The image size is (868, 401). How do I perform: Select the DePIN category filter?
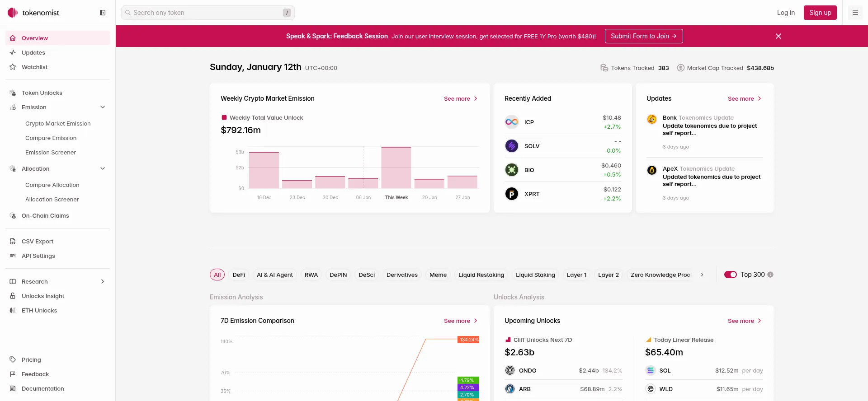point(338,275)
